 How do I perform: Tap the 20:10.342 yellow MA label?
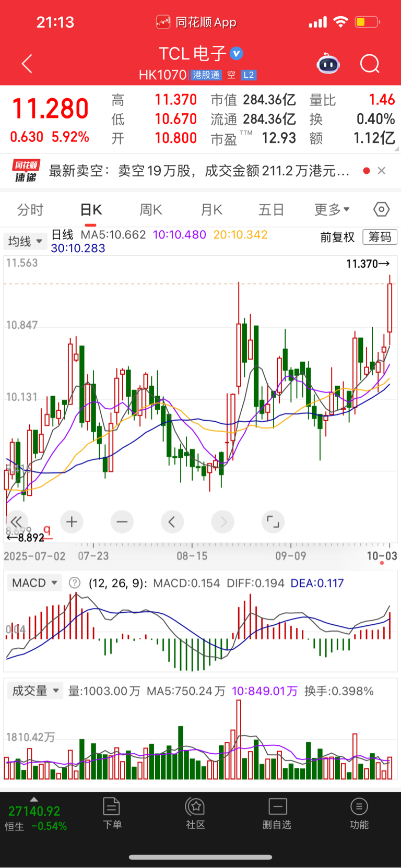[x=241, y=234]
